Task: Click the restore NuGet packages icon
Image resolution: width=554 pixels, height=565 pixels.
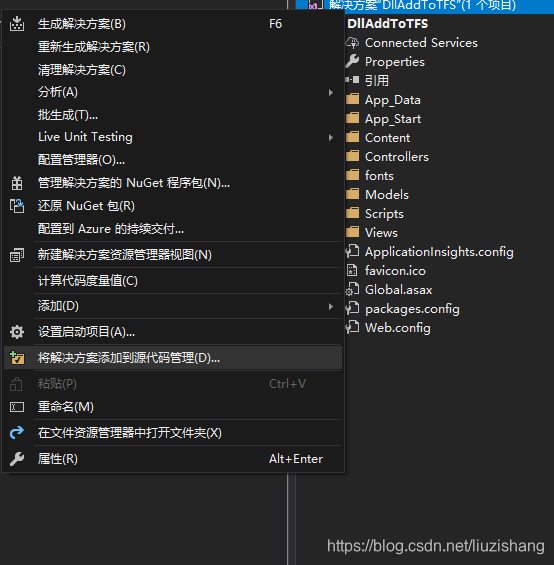Action: [17, 206]
